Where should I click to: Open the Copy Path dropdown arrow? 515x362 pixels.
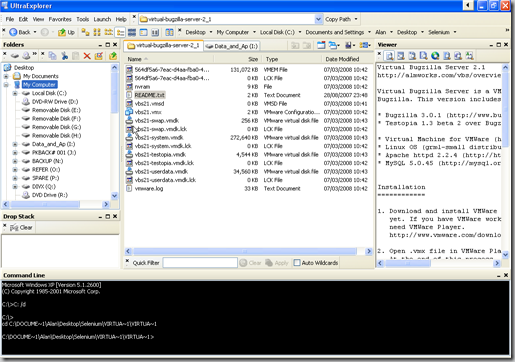pyautogui.click(x=356, y=19)
